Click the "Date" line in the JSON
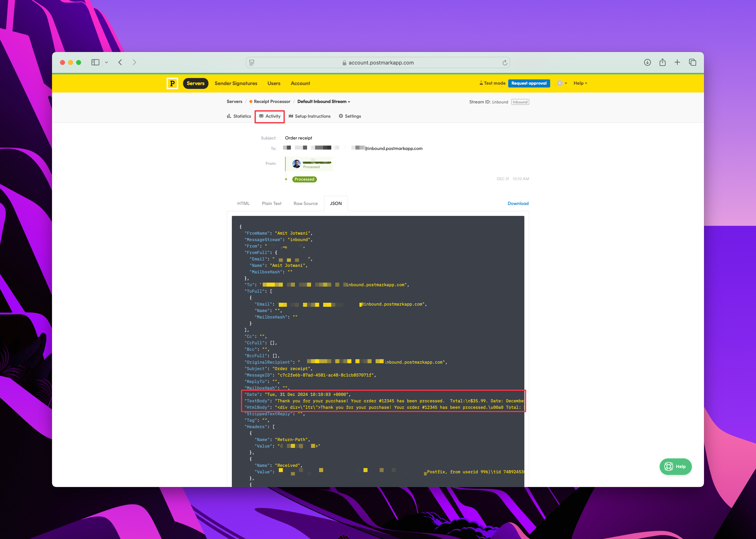 pos(297,394)
